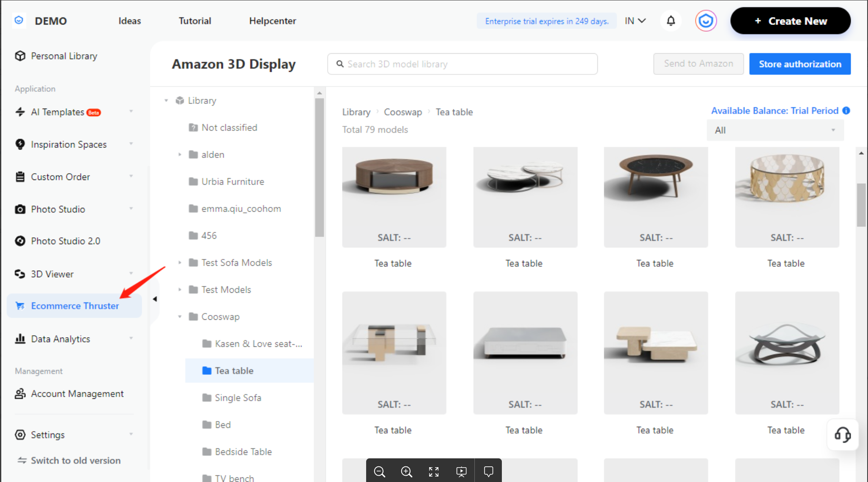Click the Search 3D model library field
The width and height of the screenshot is (868, 482).
pyautogui.click(x=462, y=64)
